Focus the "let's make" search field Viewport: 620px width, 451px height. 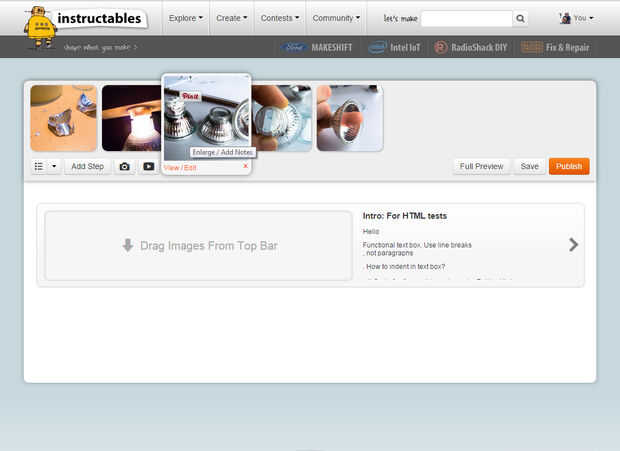click(x=467, y=19)
